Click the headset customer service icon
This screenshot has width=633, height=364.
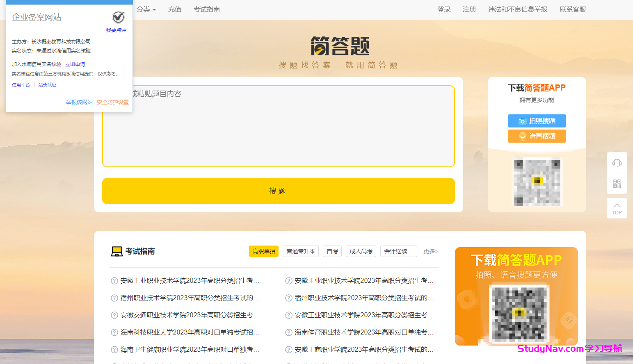click(617, 162)
